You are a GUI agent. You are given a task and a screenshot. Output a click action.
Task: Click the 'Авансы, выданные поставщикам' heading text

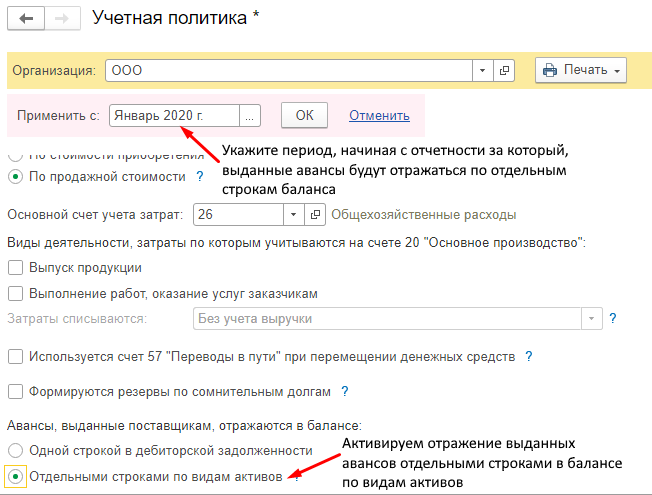[x=184, y=426]
